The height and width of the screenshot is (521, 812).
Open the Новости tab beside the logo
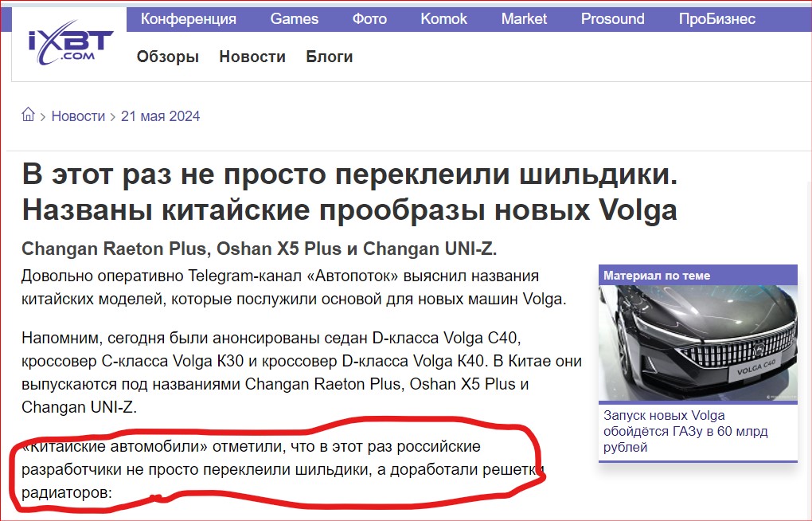coord(252,57)
